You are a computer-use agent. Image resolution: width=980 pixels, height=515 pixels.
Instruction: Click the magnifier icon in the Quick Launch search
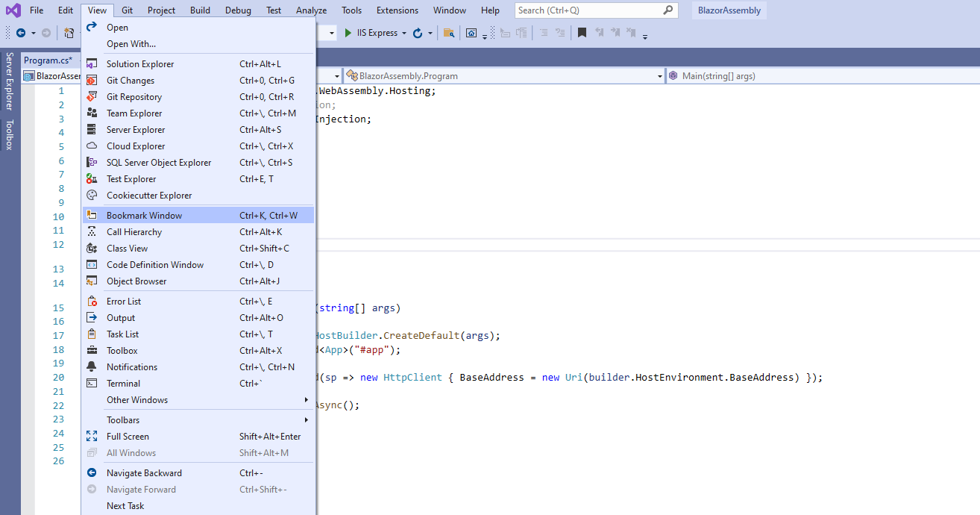pyautogui.click(x=668, y=10)
